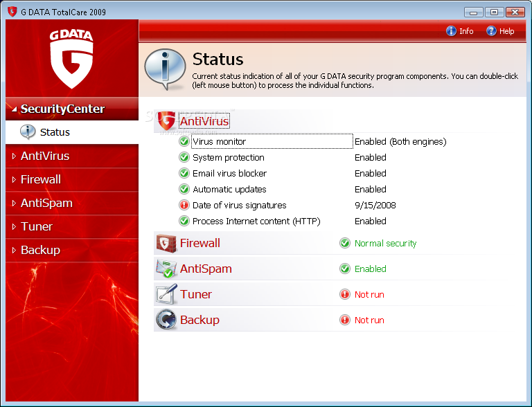Click green check icon next to Process Internet content
Screen dimensions: 532x407
click(x=184, y=221)
